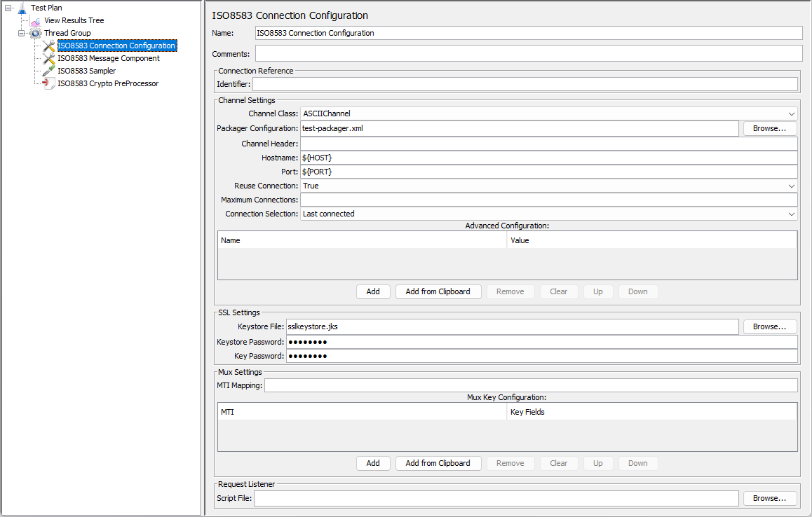Image resolution: width=812 pixels, height=517 pixels.
Task: Click Remove under Mux Key Configuration table
Action: pos(510,463)
